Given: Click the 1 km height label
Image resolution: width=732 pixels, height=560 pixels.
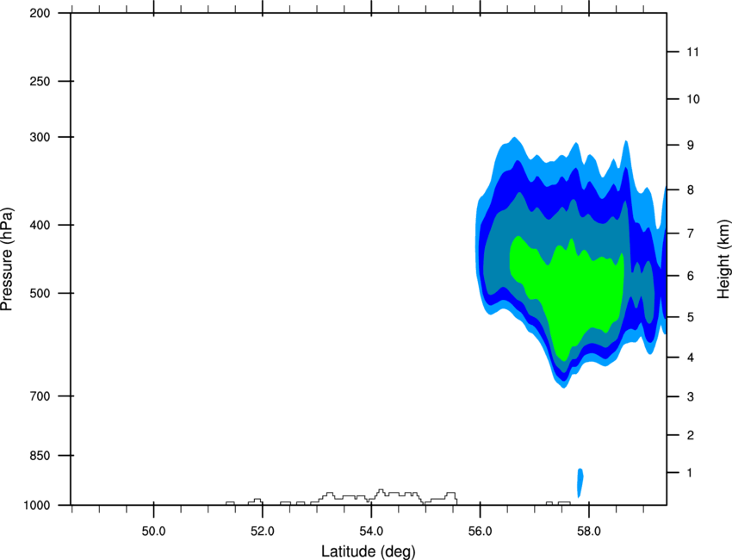Looking at the screenshot, I should [x=690, y=473].
